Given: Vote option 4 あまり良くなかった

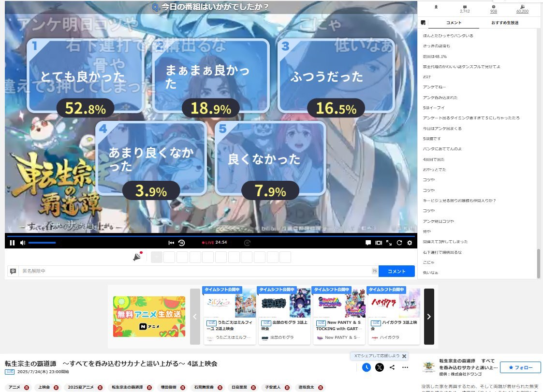Looking at the screenshot, I should click(151, 158).
